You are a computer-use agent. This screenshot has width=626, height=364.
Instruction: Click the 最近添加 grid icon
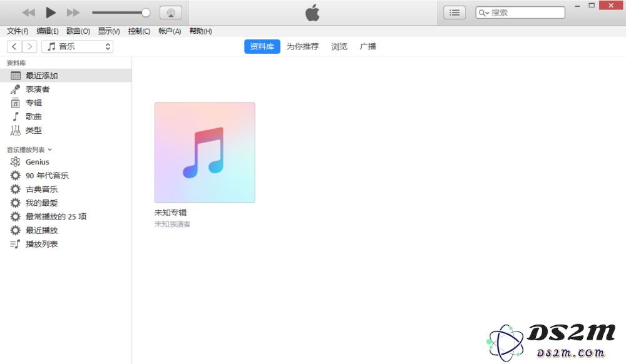coord(16,75)
